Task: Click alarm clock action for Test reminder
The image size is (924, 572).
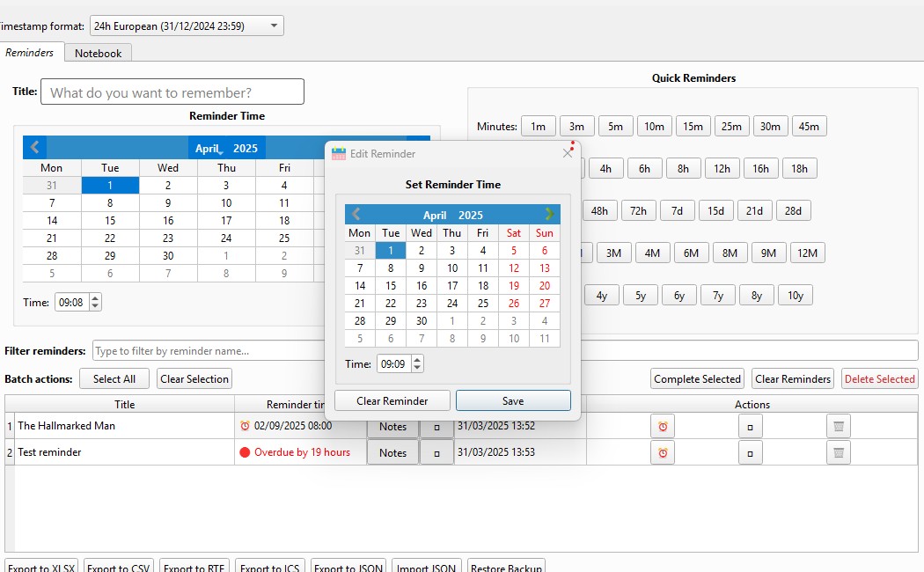Action: click(663, 453)
